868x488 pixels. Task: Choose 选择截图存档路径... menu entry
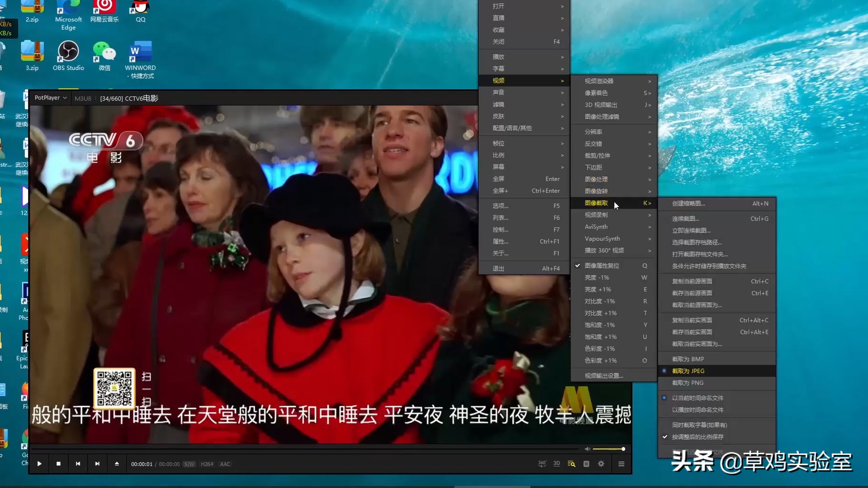pyautogui.click(x=717, y=242)
